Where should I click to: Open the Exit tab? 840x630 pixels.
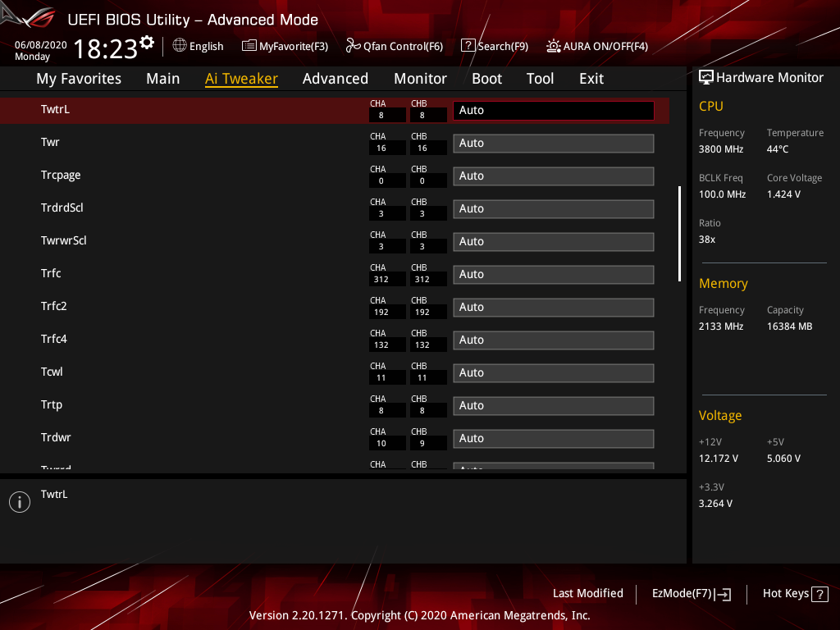point(591,78)
